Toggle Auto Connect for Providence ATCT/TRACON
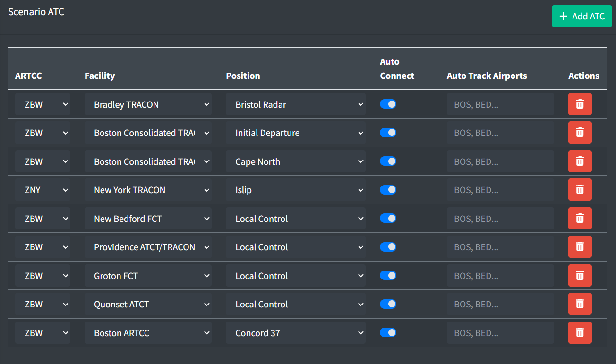616x364 pixels. [388, 247]
